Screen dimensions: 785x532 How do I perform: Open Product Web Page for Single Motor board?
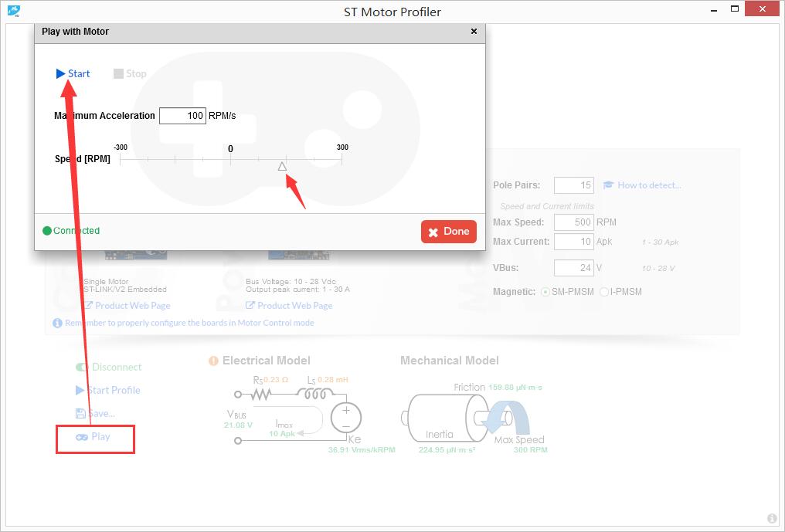tap(127, 305)
